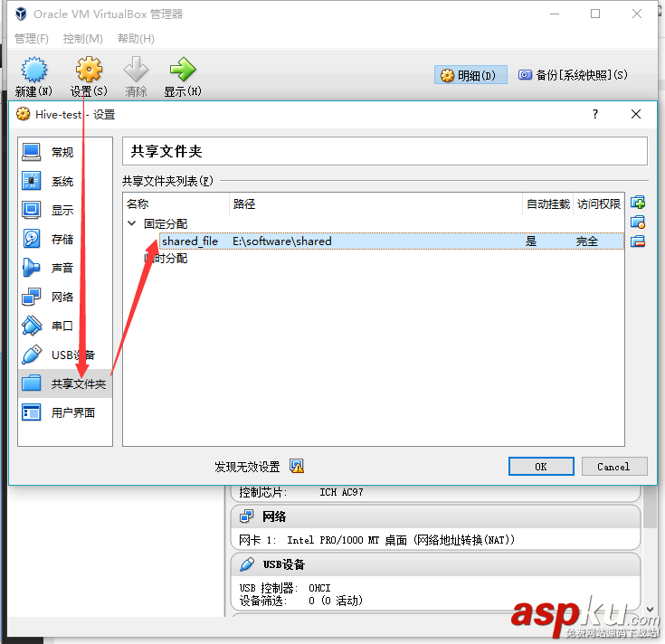This screenshot has width=665, height=644.
Task: Click the 网络 section header in details
Action: coord(435,516)
